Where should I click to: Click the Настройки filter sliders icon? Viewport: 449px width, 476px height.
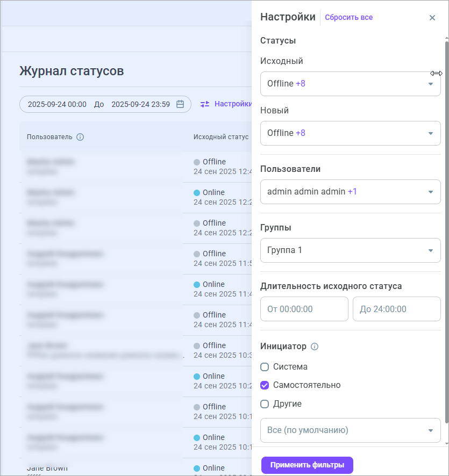(205, 104)
